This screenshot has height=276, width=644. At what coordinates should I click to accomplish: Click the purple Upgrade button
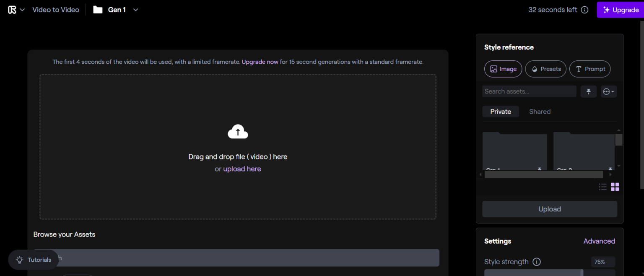[620, 10]
